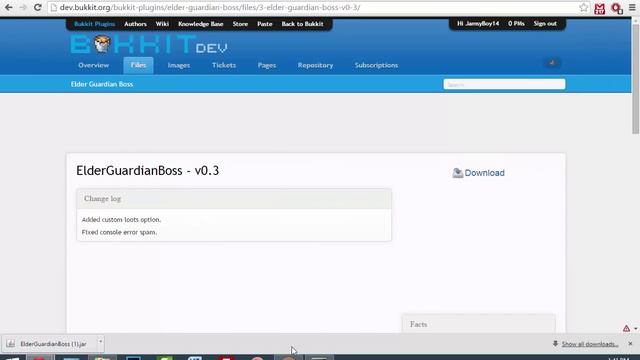This screenshot has width=640, height=360.
Task: Click Bukkit Plugins in the top menu
Action: pos(94,24)
